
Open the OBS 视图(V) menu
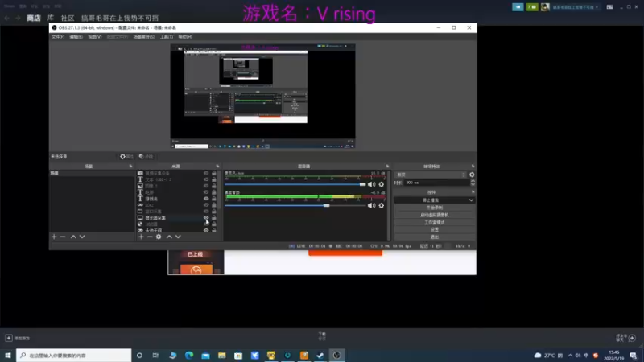click(95, 37)
